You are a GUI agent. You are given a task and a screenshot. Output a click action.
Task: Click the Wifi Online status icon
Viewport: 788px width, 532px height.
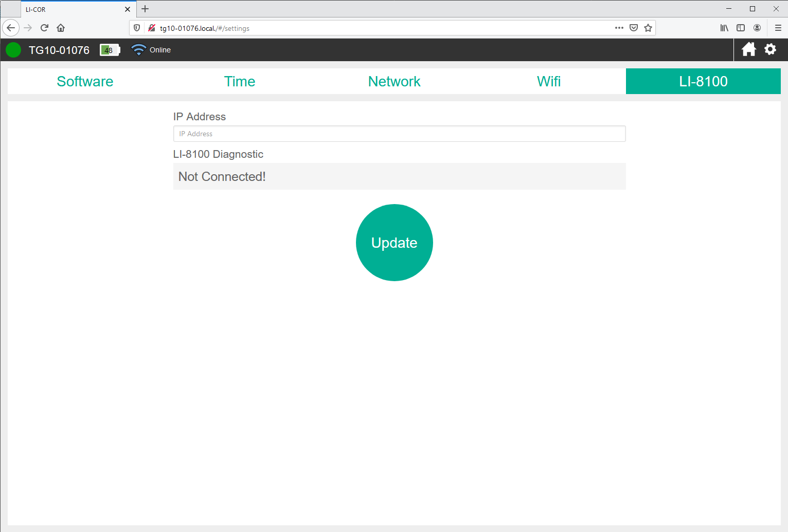point(139,50)
